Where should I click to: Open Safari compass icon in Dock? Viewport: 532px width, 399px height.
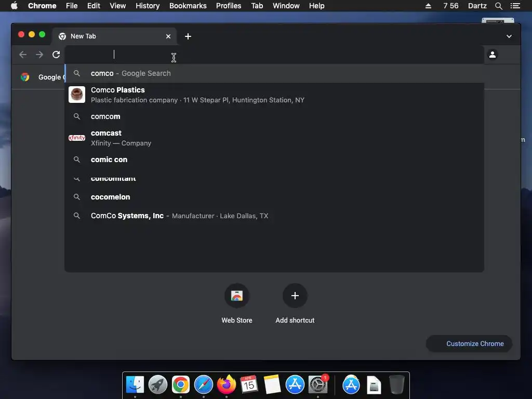(204, 384)
